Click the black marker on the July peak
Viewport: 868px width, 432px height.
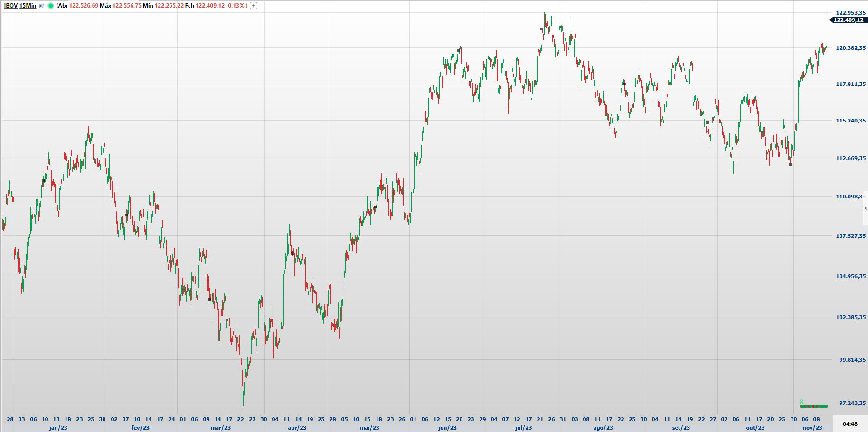click(x=542, y=29)
